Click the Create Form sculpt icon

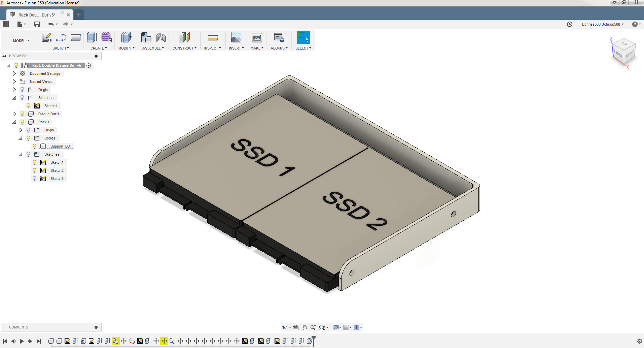106,37
